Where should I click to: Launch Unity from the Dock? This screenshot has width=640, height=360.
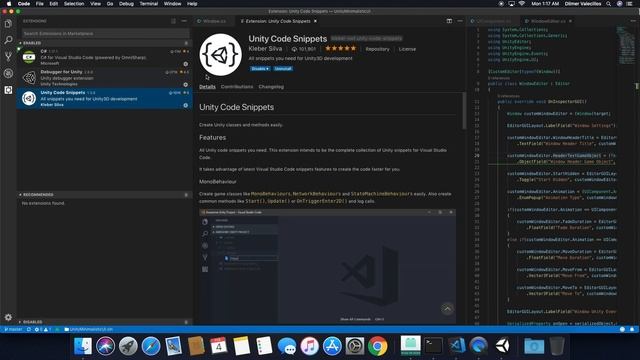coord(502,346)
